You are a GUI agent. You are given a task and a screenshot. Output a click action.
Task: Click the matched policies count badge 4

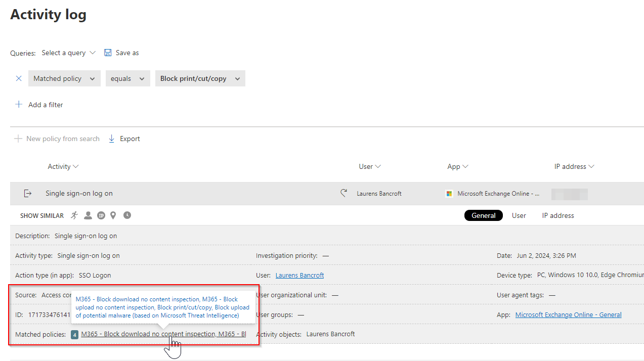(x=74, y=334)
